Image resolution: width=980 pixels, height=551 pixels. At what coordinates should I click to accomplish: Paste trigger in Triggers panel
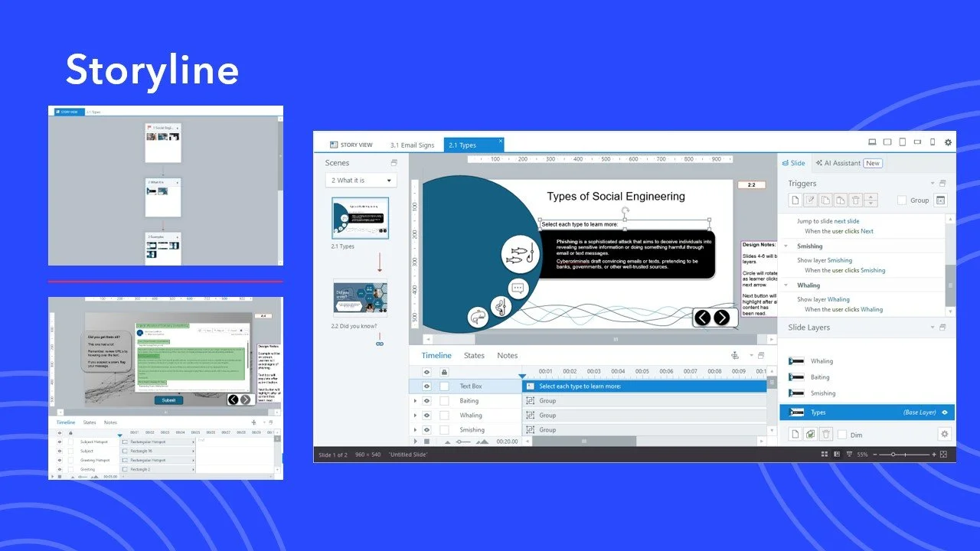point(841,201)
